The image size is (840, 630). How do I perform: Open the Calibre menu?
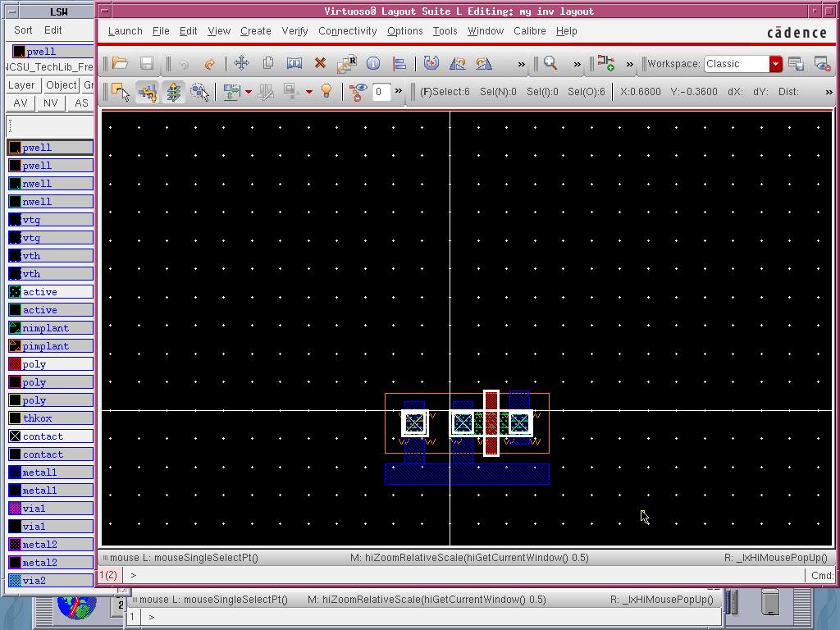coord(530,31)
